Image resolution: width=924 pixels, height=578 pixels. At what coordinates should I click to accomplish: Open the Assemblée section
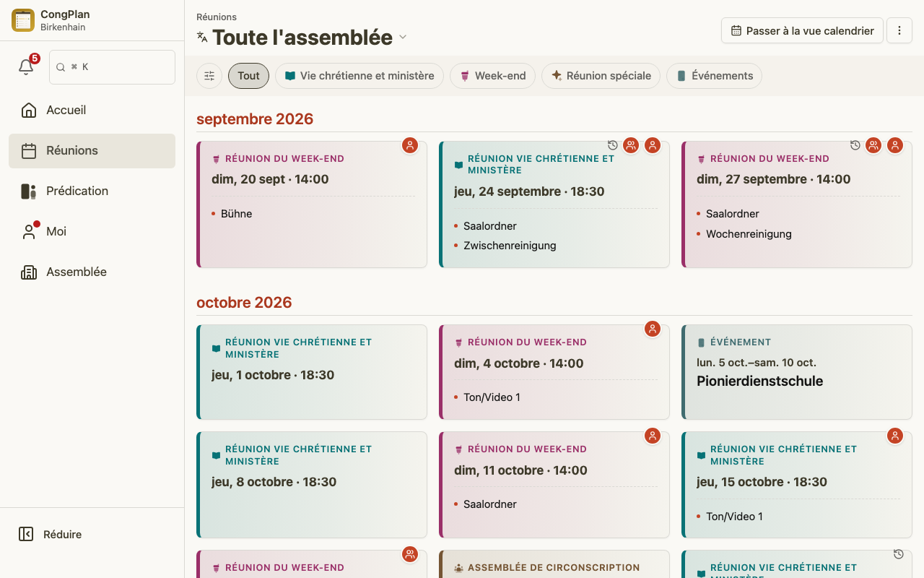tap(92, 272)
